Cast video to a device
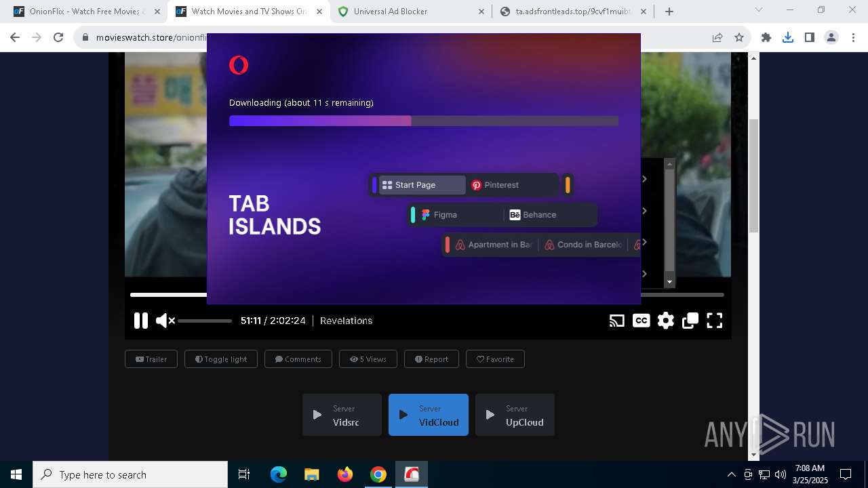 coord(616,321)
